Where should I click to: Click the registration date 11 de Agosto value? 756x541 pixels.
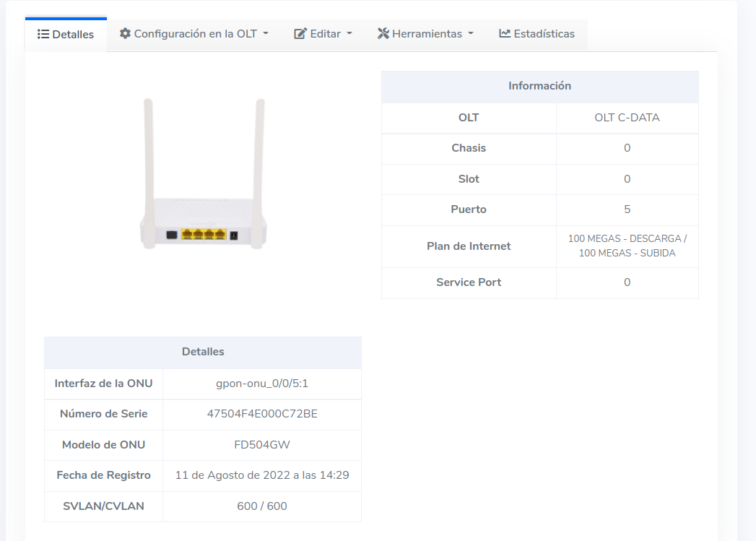tap(262, 475)
